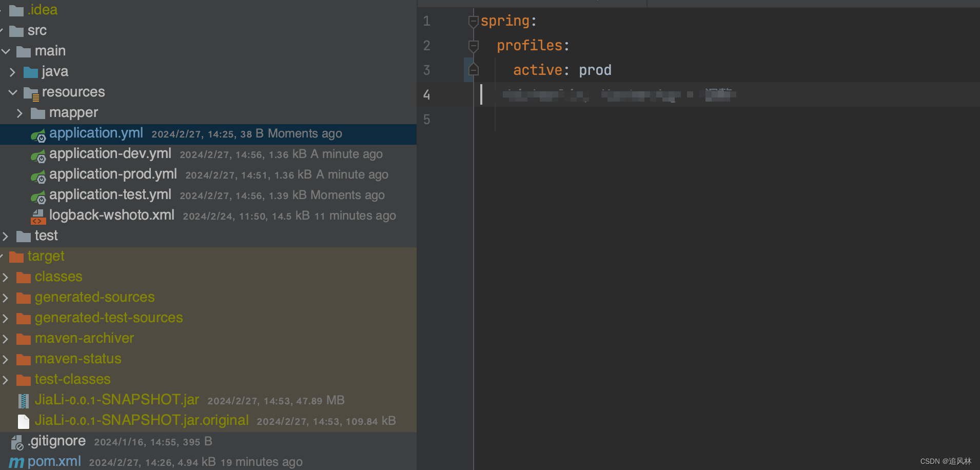Click line number 4 in the editor gutter

click(x=426, y=94)
